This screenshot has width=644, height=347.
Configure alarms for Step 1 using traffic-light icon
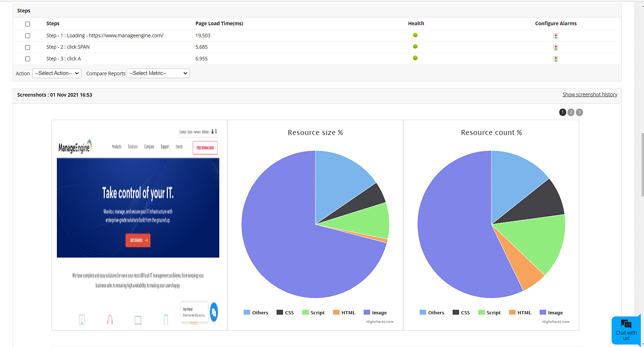point(556,36)
